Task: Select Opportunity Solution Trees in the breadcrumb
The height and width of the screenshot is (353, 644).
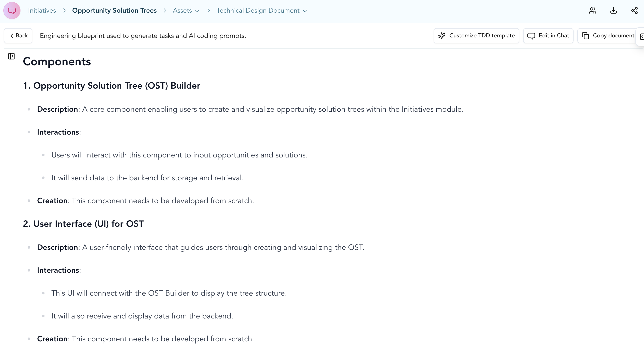Action: pyautogui.click(x=114, y=10)
